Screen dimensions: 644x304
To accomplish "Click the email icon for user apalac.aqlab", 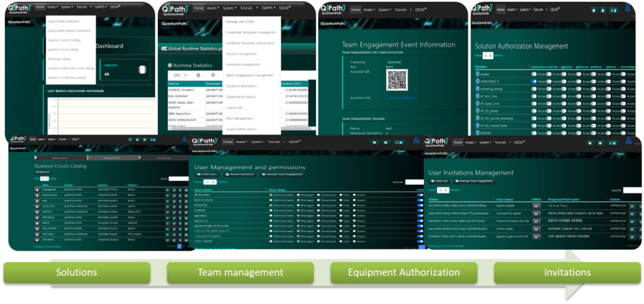I will [536, 204].
